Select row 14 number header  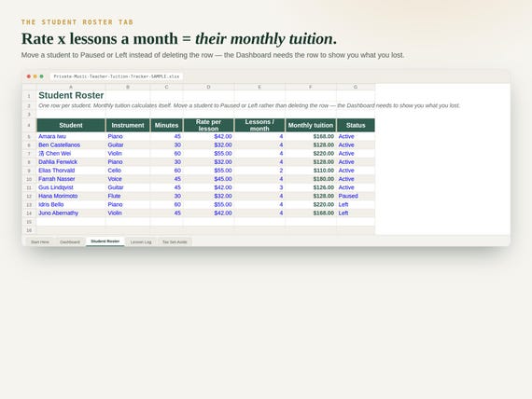pyautogui.click(x=29, y=213)
